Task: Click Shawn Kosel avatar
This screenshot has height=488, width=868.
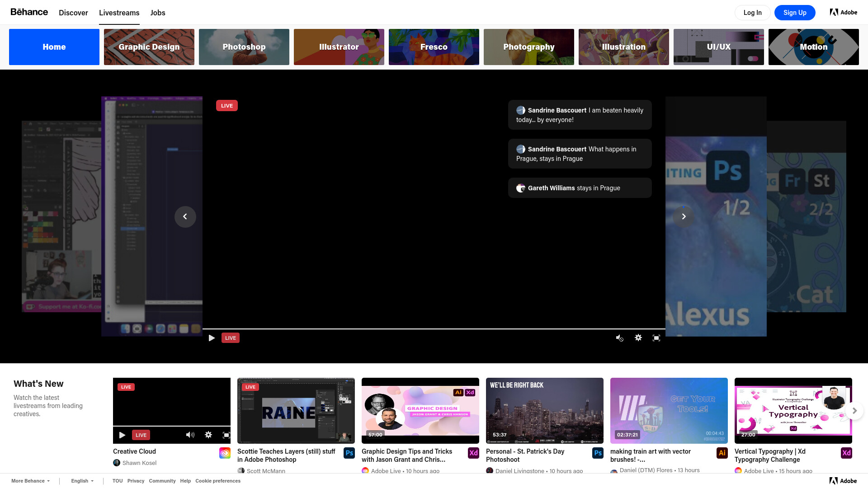Action: [x=117, y=463]
